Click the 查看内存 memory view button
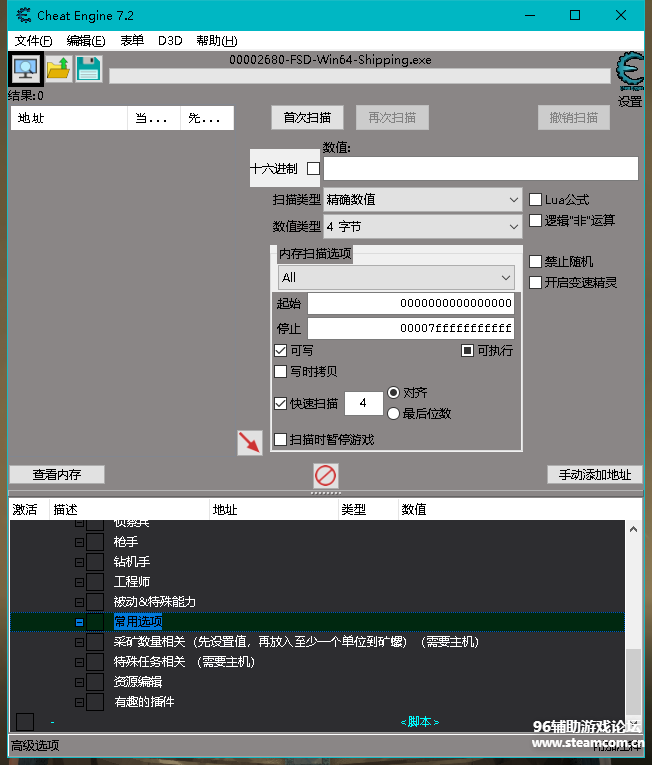Image resolution: width=652 pixels, height=765 pixels. click(57, 474)
